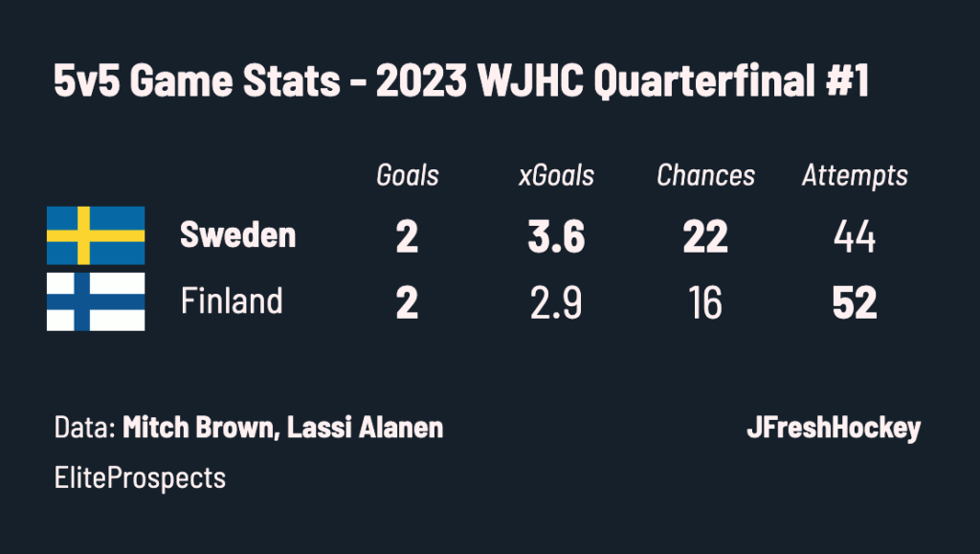This screenshot has width=980, height=554.
Task: Click the Sweden flag icon
Action: 96,235
